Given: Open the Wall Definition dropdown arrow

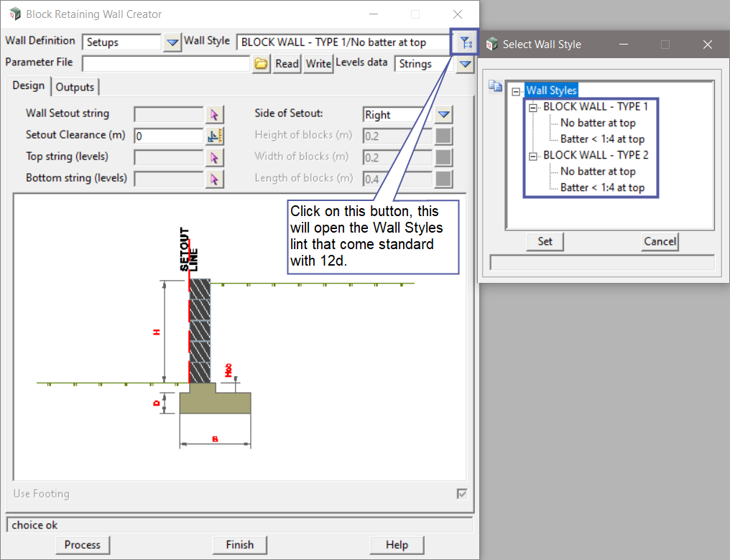Looking at the screenshot, I should (x=172, y=42).
